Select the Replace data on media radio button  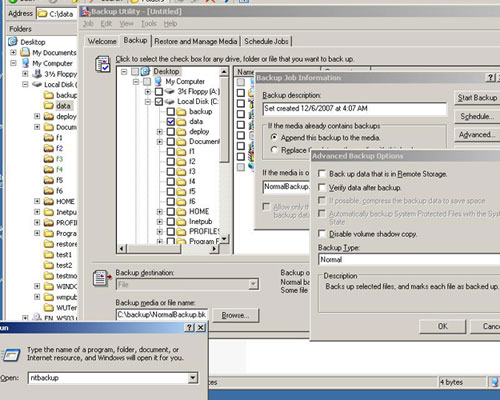(x=274, y=150)
